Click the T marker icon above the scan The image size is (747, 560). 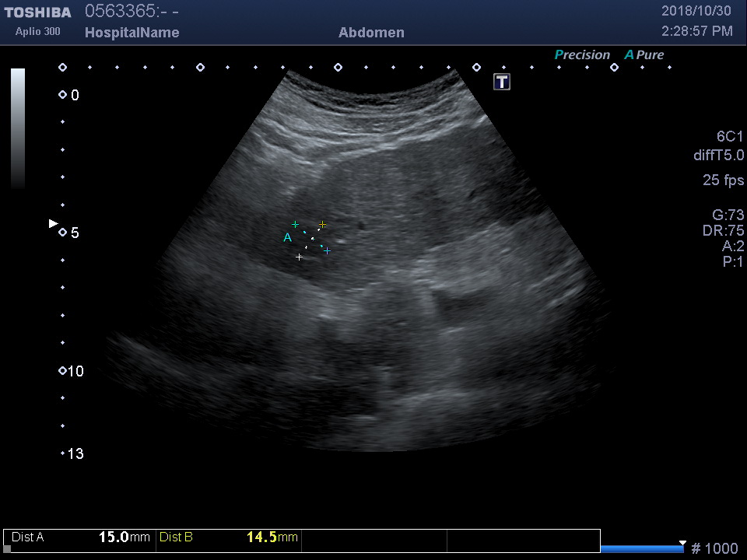coord(502,82)
